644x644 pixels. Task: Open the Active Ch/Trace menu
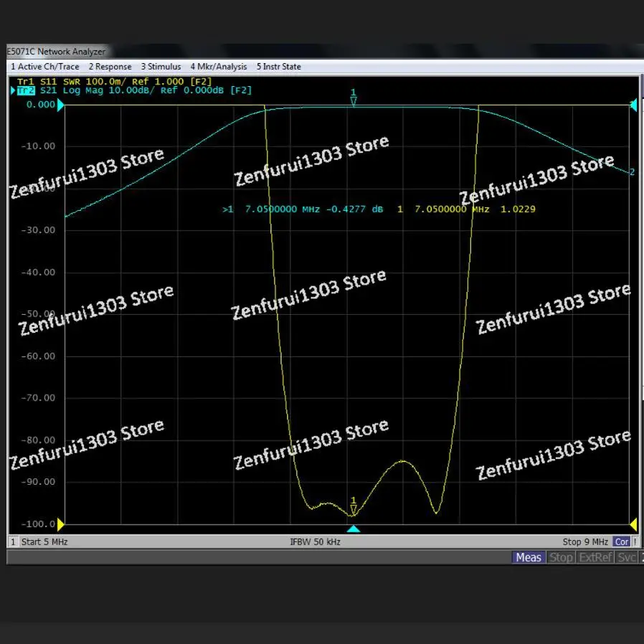tap(44, 67)
